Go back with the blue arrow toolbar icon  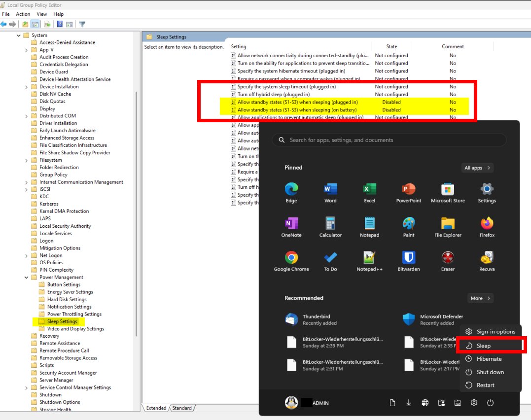point(3,24)
